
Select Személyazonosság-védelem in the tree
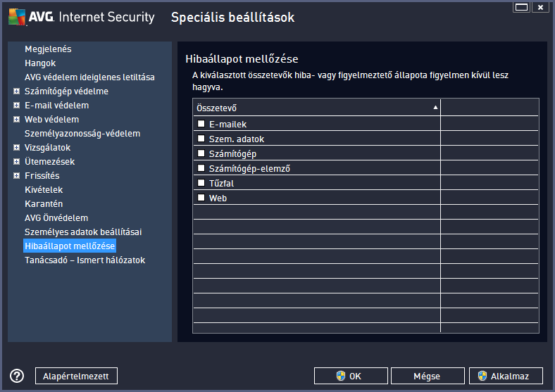(82, 134)
